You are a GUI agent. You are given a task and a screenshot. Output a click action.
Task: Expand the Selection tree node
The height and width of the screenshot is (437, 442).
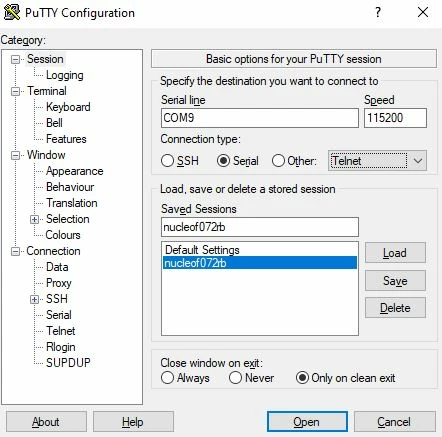click(34, 219)
